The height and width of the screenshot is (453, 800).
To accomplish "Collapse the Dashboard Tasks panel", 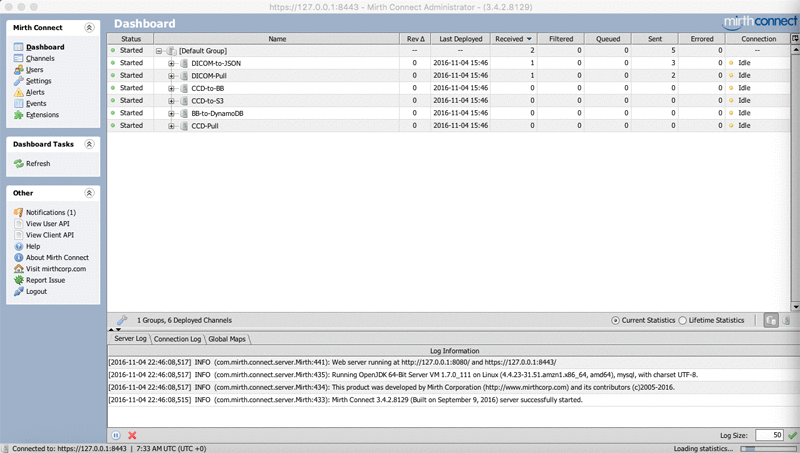I will tap(89, 144).
